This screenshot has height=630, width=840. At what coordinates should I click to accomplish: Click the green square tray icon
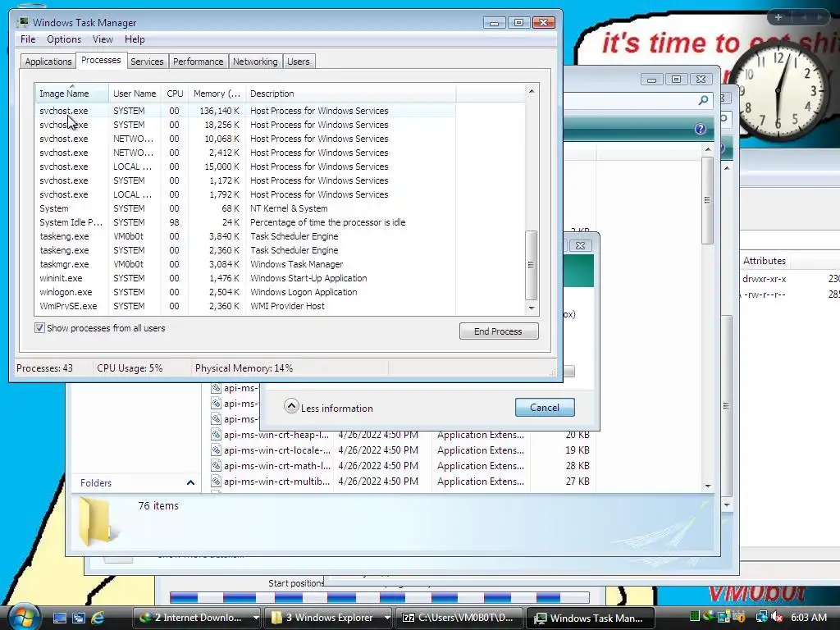pyautogui.click(x=695, y=617)
